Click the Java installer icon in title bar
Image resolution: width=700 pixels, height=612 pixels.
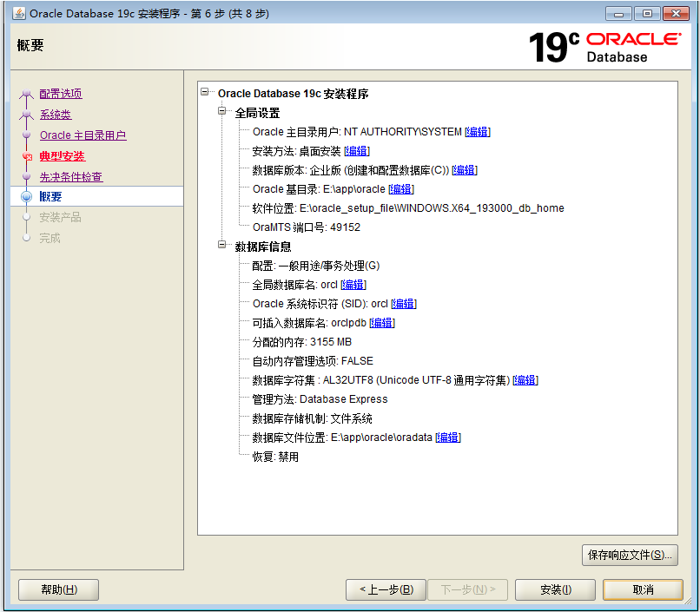point(19,13)
